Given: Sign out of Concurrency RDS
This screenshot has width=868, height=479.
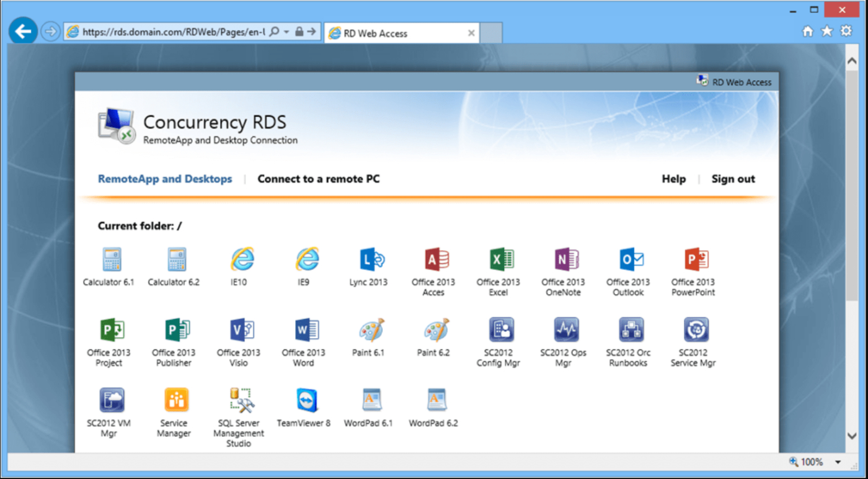Looking at the screenshot, I should (733, 179).
